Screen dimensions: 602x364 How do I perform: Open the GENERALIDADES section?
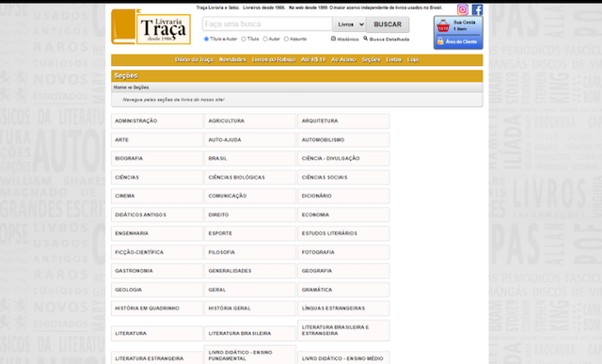(x=250, y=271)
